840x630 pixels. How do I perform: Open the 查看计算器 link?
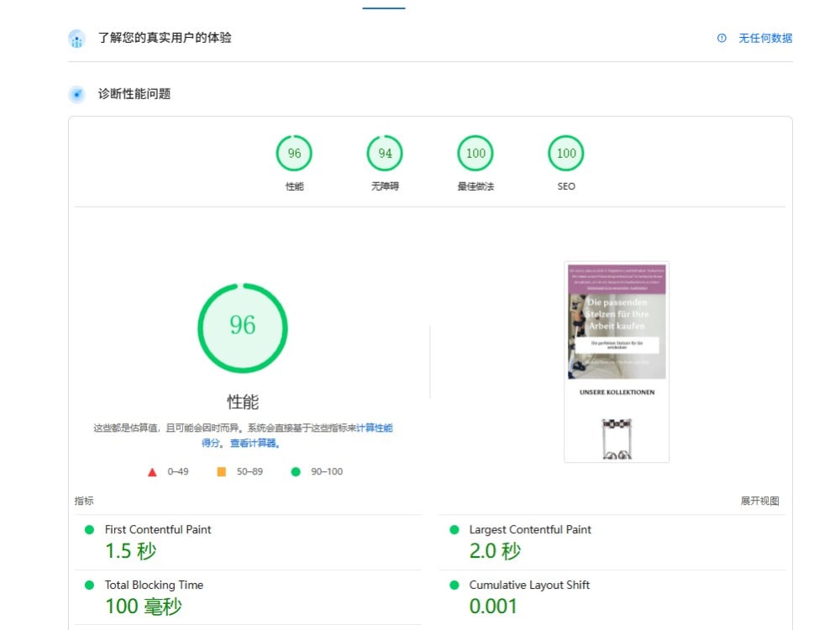coord(254,443)
